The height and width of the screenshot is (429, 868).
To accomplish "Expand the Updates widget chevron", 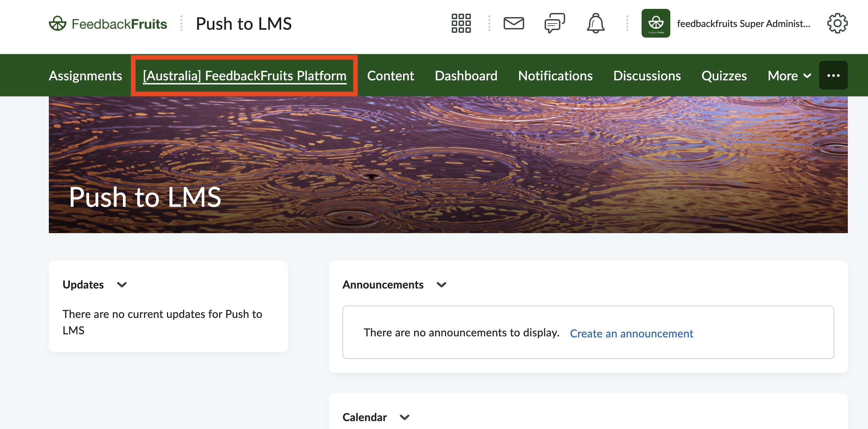I will [122, 285].
